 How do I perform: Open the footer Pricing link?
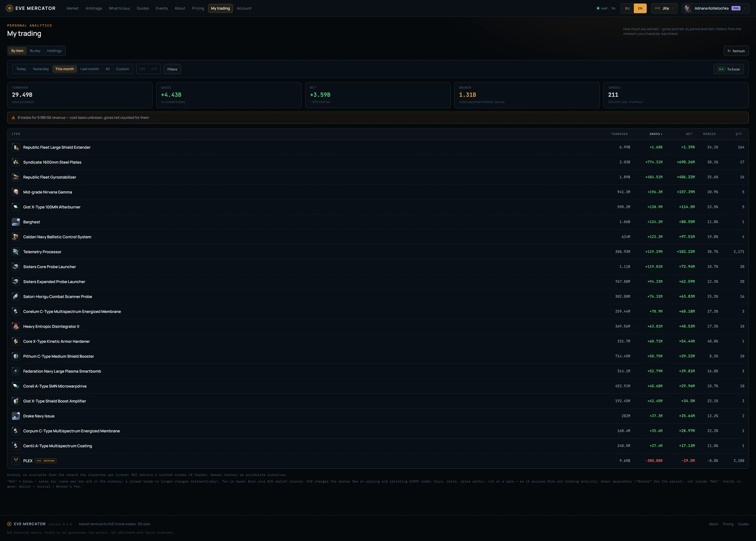coord(728,524)
